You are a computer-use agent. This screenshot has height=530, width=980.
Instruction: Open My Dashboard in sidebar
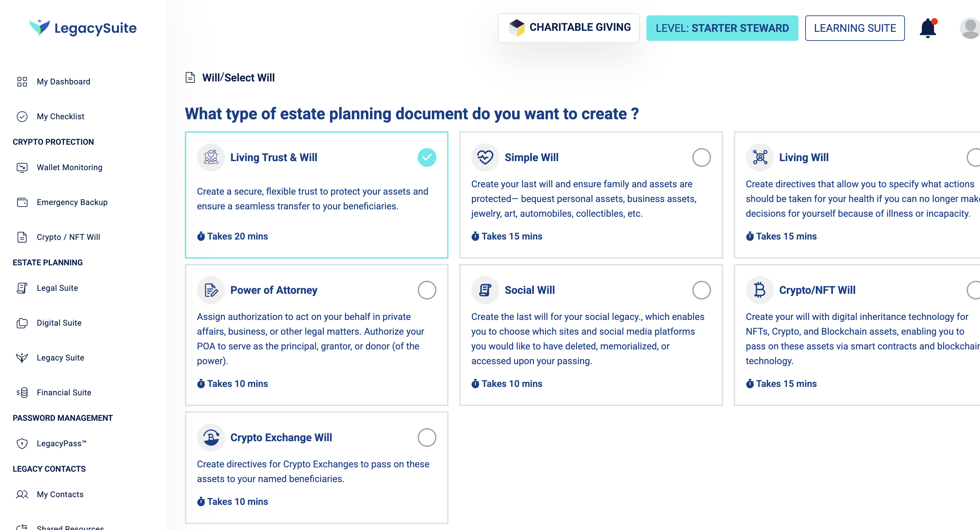[x=63, y=81]
